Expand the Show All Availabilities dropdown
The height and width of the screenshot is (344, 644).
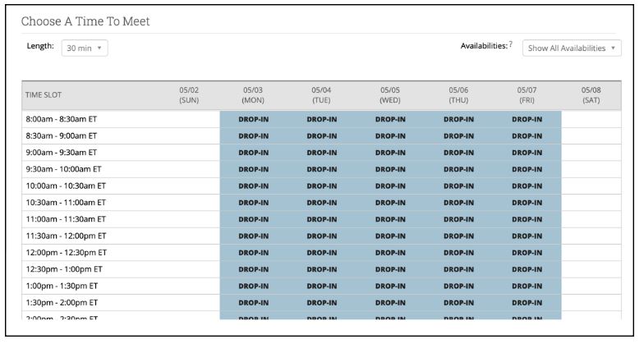pyautogui.click(x=572, y=48)
